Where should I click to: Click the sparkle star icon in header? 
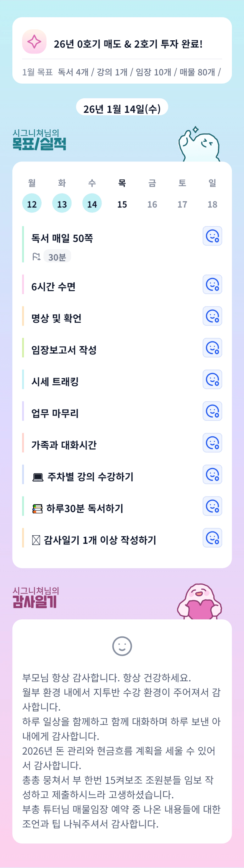pos(34,42)
